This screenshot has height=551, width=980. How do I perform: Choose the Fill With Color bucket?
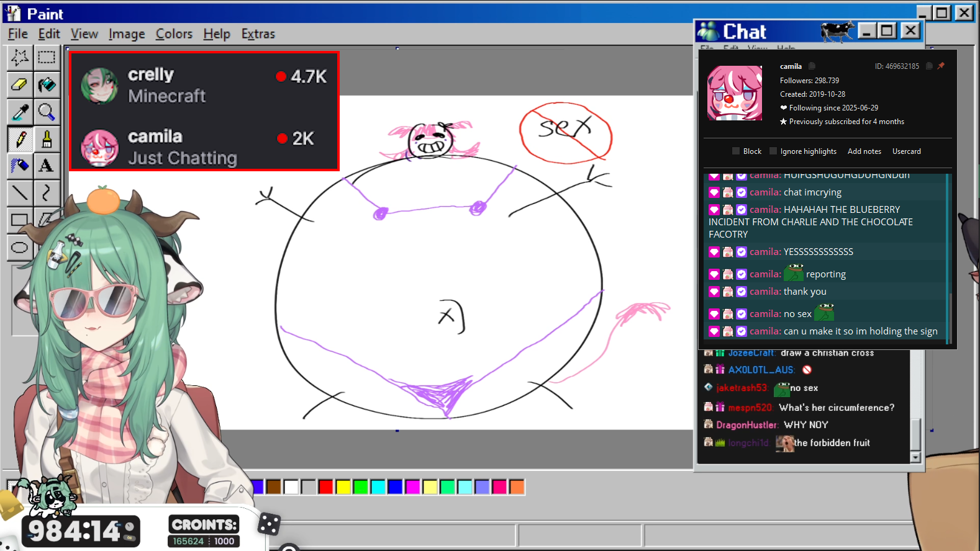pyautogui.click(x=47, y=84)
